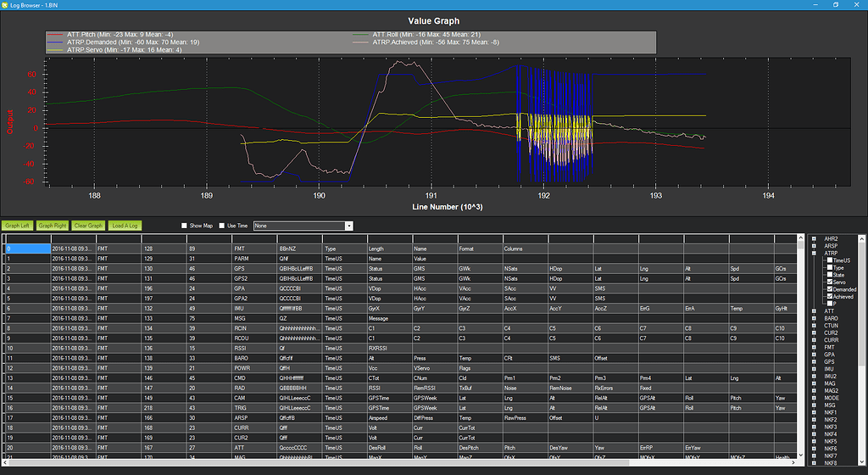Image resolution: width=868 pixels, height=475 pixels.
Task: Select the highlighted row 0 cell in table
Action: point(27,249)
